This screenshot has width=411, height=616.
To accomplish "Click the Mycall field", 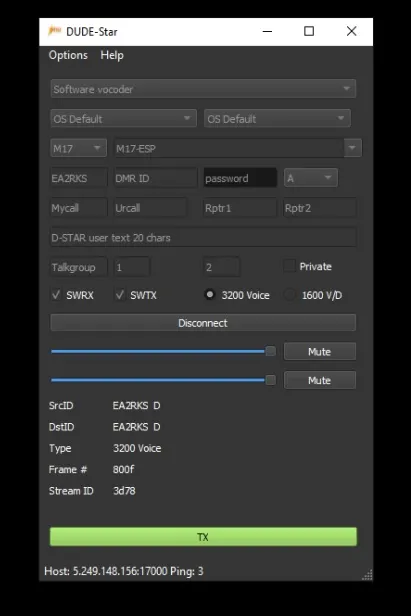I will click(x=78, y=208).
